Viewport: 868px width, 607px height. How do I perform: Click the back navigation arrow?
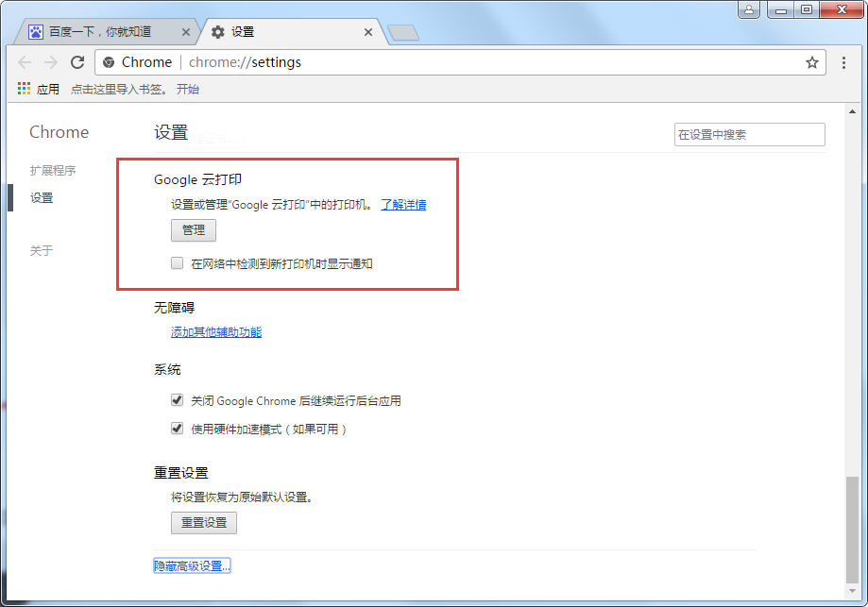(25, 62)
